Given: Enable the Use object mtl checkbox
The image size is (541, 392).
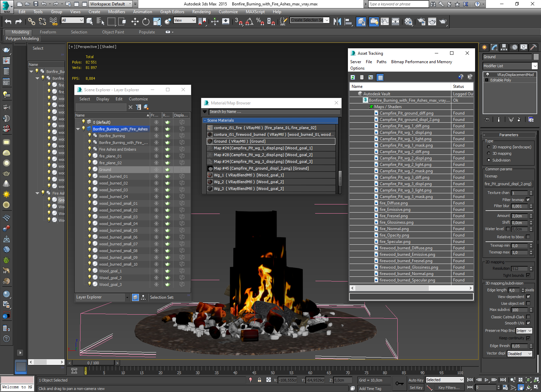Looking at the screenshot, I should click(528, 303).
